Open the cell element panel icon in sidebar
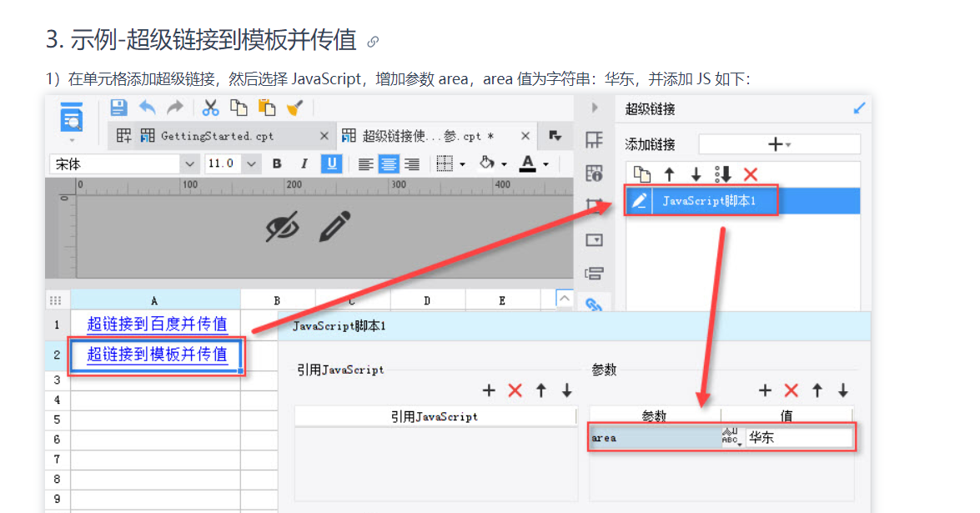 (594, 140)
